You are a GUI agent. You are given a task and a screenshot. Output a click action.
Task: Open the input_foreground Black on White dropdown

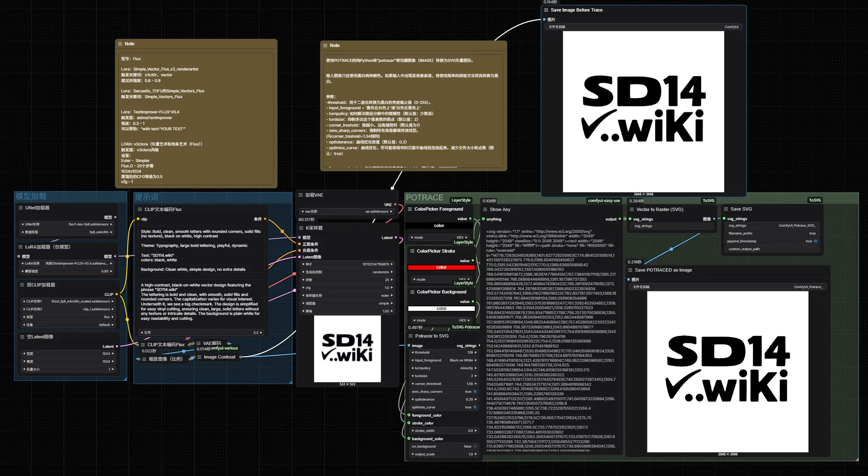click(x=444, y=360)
